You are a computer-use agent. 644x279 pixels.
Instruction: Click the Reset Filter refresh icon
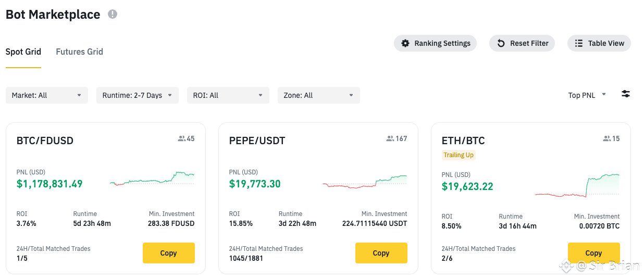pos(501,43)
